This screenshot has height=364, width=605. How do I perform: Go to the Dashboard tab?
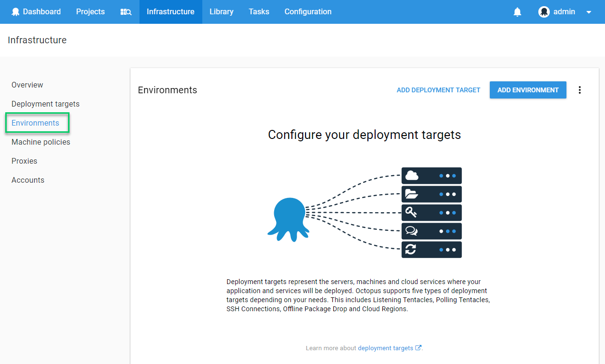[x=36, y=12]
